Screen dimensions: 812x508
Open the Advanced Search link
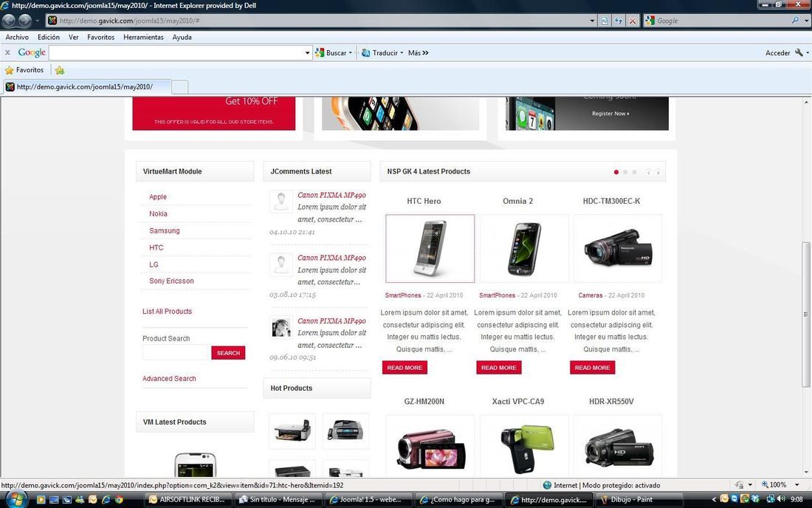169,379
